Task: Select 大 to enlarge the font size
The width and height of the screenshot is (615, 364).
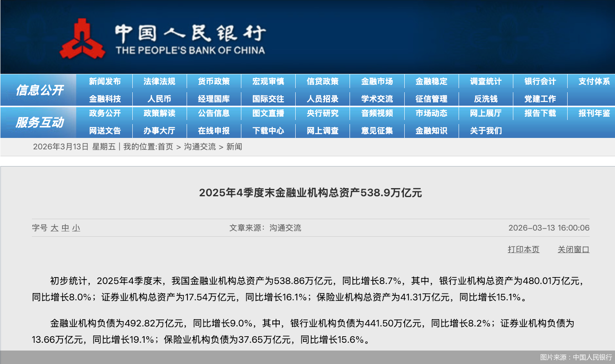Action: (x=54, y=228)
